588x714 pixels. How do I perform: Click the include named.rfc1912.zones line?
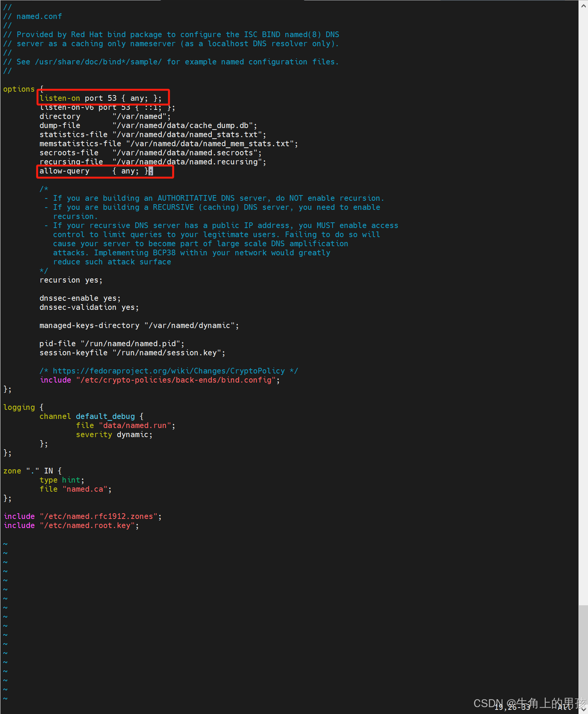[82, 516]
